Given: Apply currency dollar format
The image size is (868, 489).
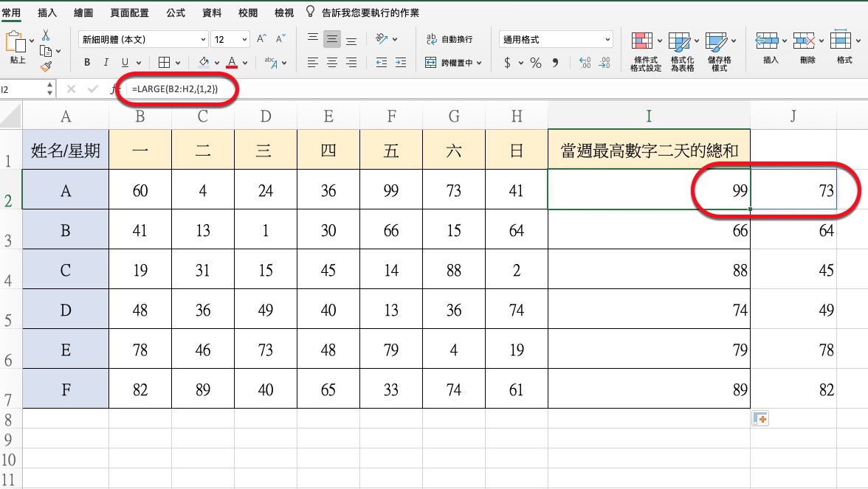Looking at the screenshot, I should [507, 63].
